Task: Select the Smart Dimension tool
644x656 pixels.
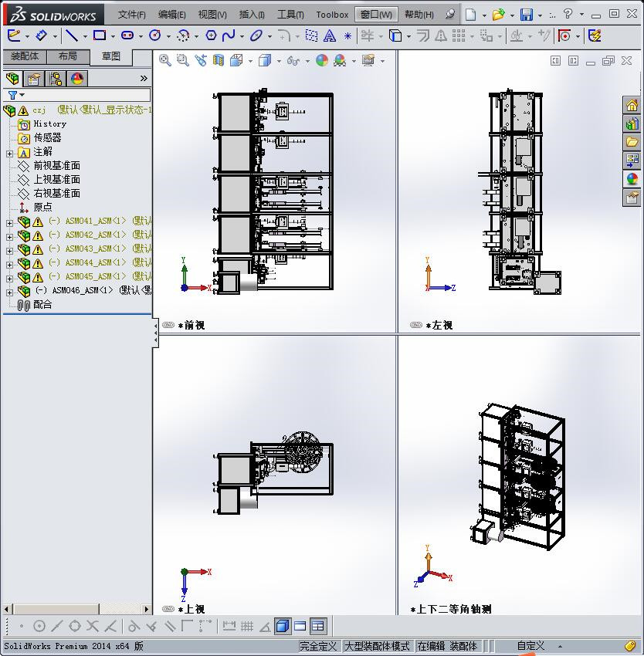Action: click(41, 36)
